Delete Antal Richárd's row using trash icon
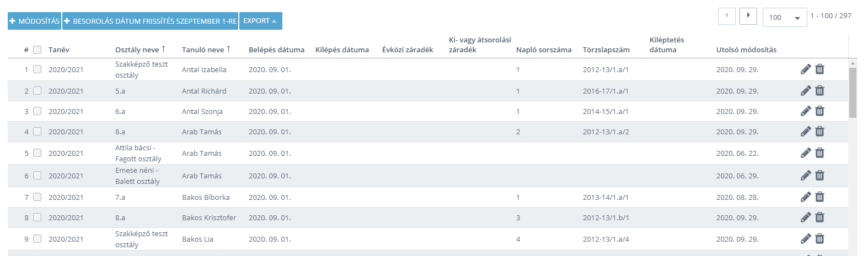Viewport: 868px width, 256px height. 820,91
